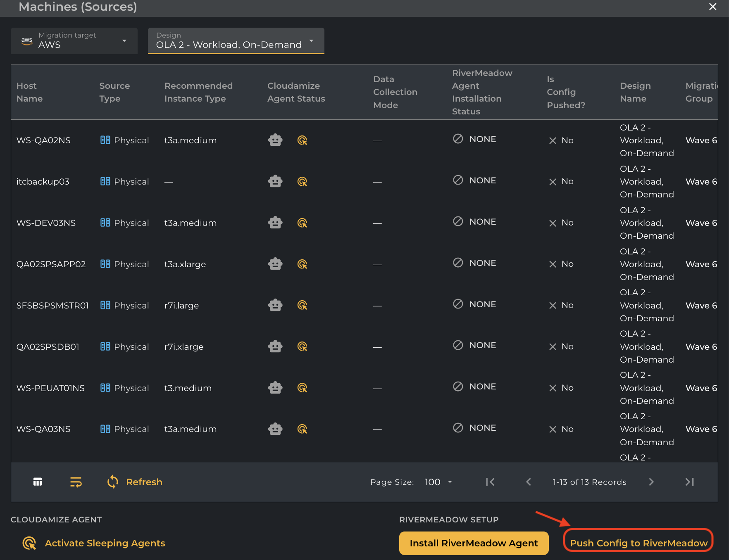This screenshot has width=729, height=560.
Task: Go to first page of records
Action: tap(490, 482)
